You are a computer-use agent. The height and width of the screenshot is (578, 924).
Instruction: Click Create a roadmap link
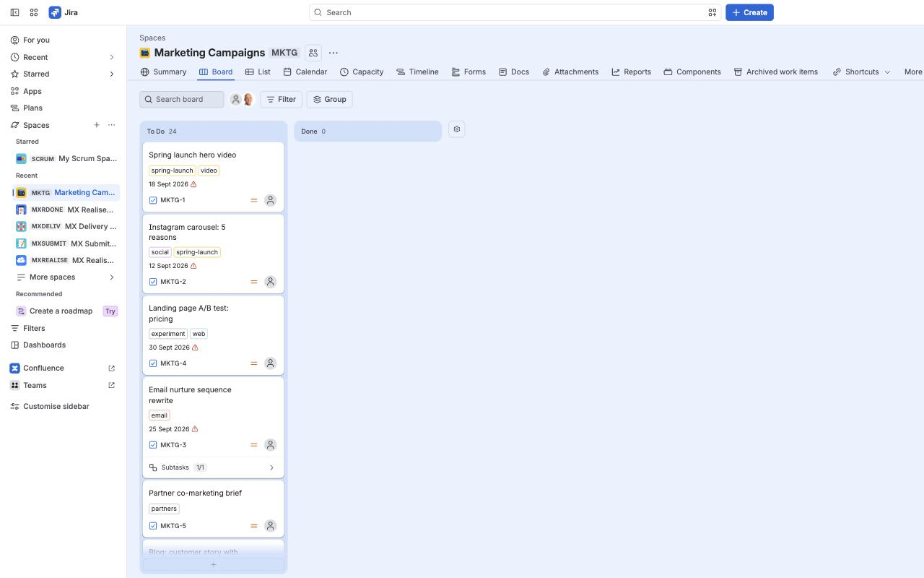click(61, 311)
